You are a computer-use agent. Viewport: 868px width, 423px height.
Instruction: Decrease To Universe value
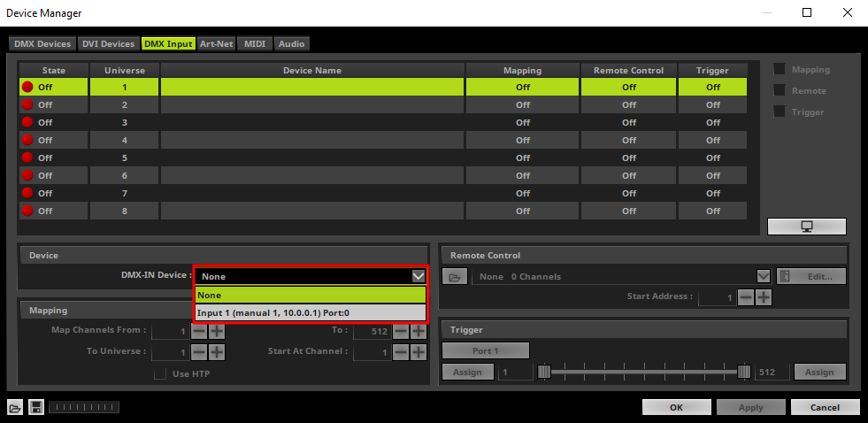tap(199, 351)
